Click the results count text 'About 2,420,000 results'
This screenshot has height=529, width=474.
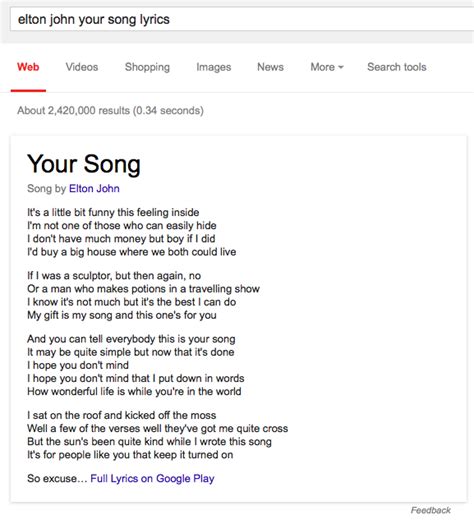tap(74, 110)
